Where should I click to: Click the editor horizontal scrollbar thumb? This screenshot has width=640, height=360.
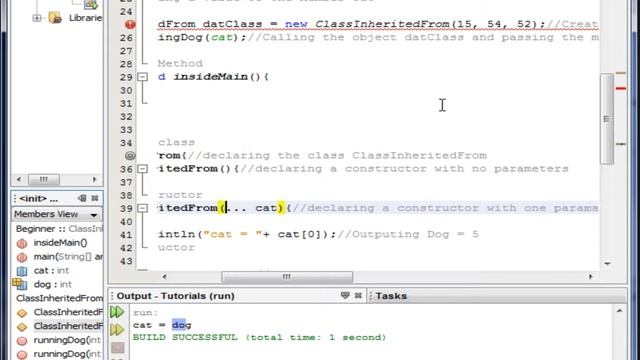pos(287,277)
